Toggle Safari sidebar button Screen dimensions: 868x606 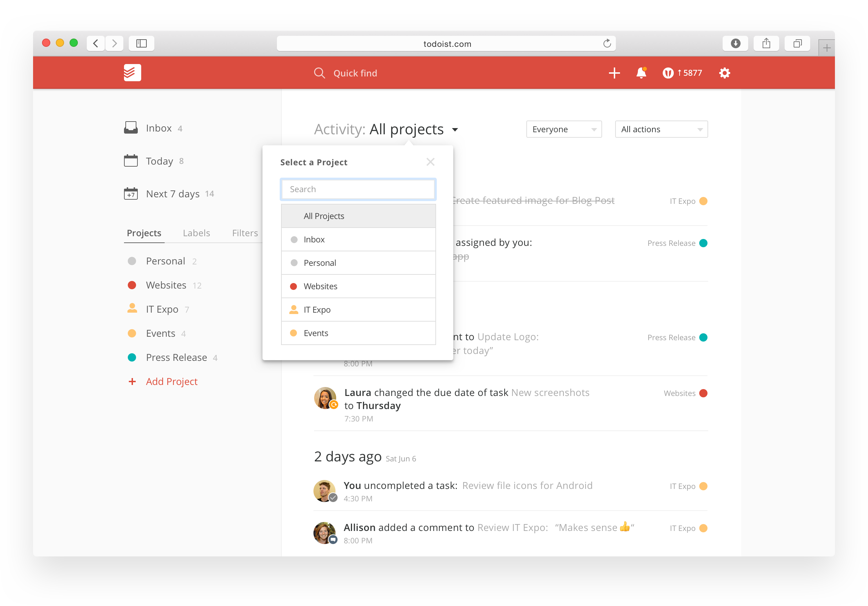(x=141, y=43)
